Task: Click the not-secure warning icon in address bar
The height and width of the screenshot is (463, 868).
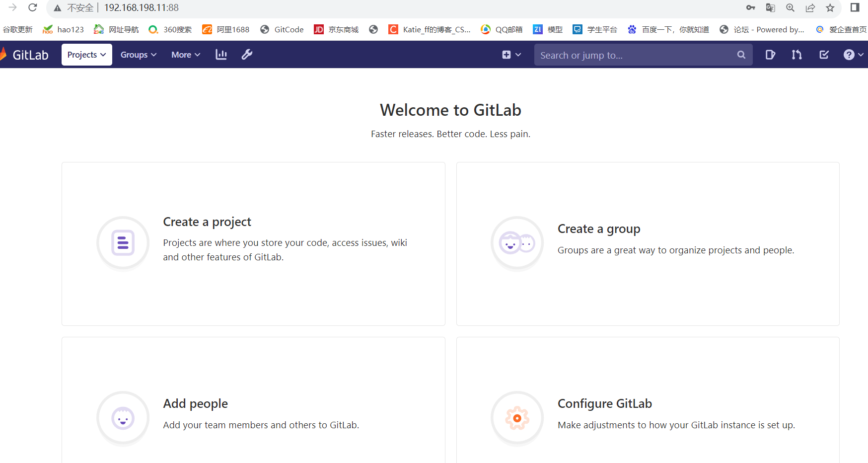Action: (58, 8)
